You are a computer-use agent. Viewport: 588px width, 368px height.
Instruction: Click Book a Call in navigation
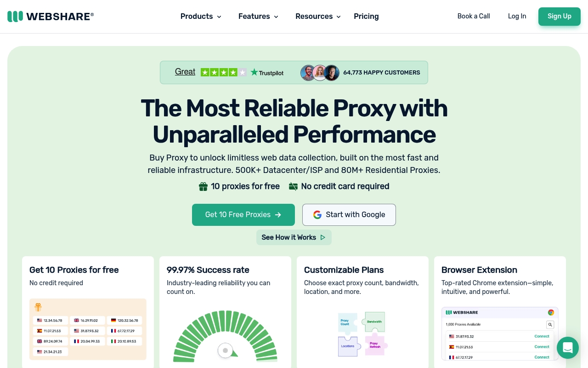click(x=474, y=16)
